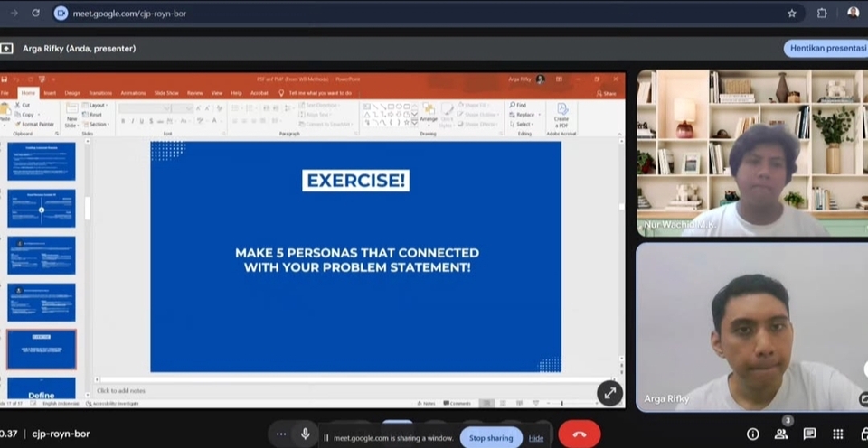
Task: Open Meet more options three-dot button
Action: point(281,434)
